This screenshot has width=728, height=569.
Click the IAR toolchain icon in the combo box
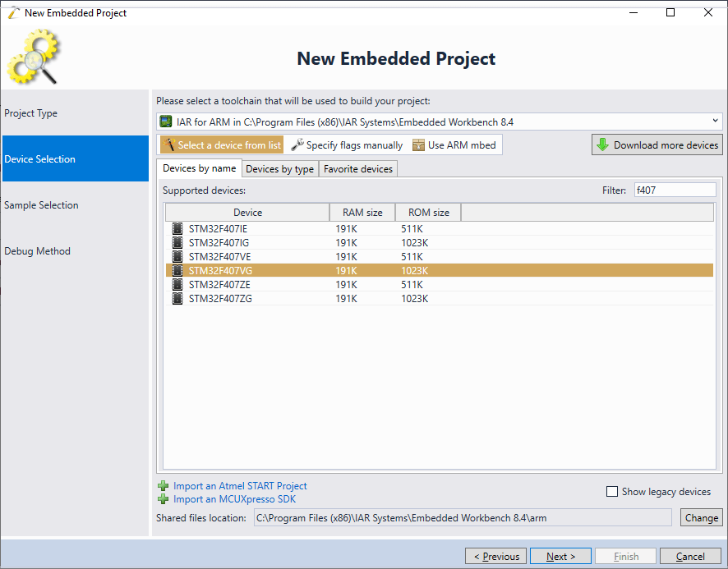pos(166,122)
